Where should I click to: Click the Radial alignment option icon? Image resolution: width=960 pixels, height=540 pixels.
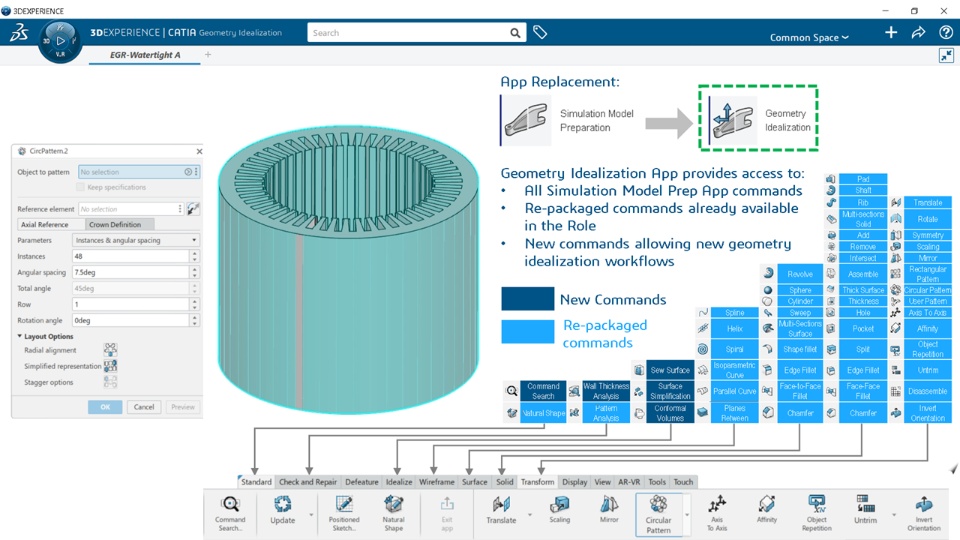click(x=110, y=350)
